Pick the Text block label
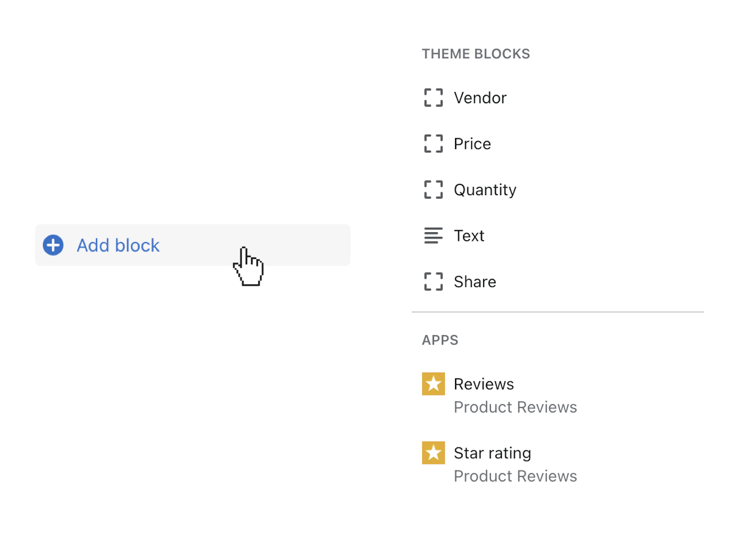Screen dimensions: 756x537 [469, 236]
